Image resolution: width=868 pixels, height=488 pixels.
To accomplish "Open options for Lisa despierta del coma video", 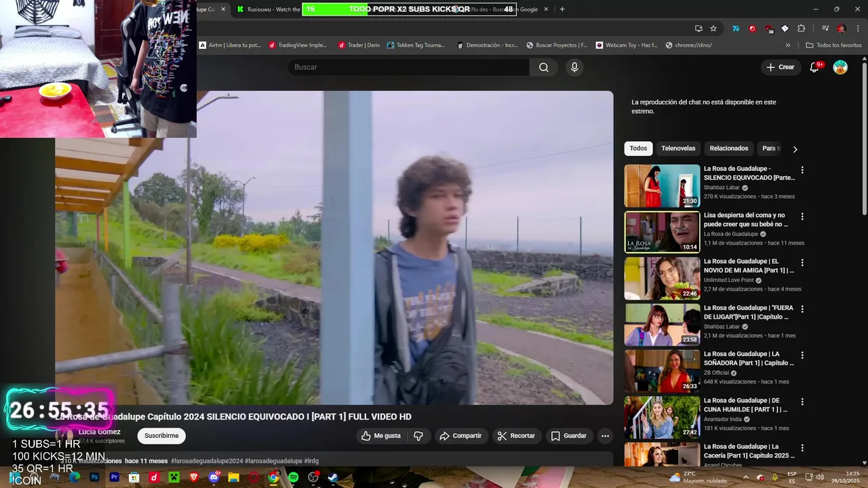I will 802,217.
